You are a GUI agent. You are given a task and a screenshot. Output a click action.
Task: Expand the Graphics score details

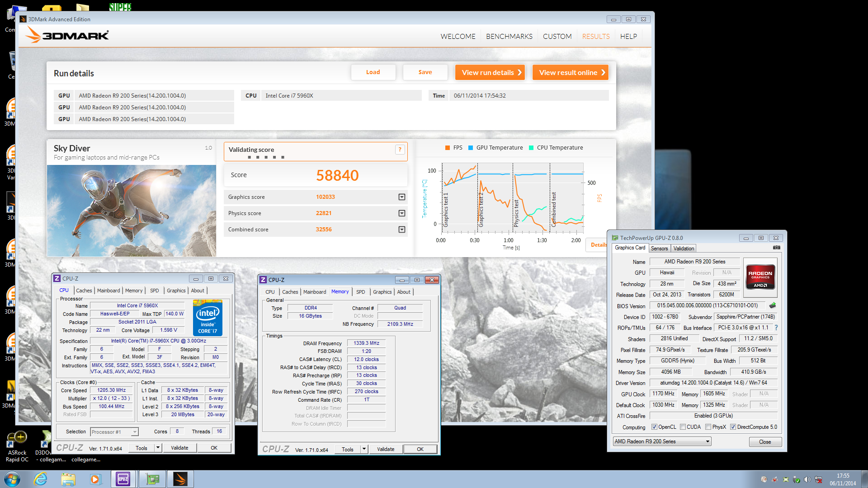tap(401, 197)
